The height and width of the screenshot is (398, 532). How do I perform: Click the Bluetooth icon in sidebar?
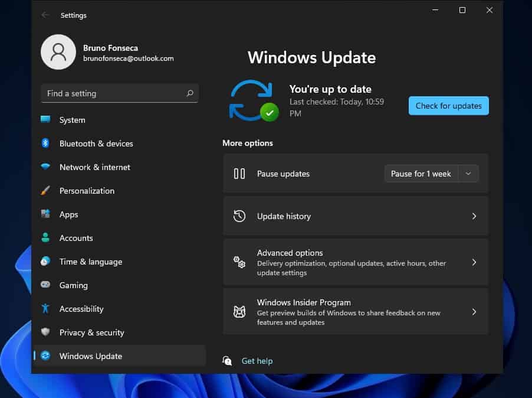[x=45, y=143]
